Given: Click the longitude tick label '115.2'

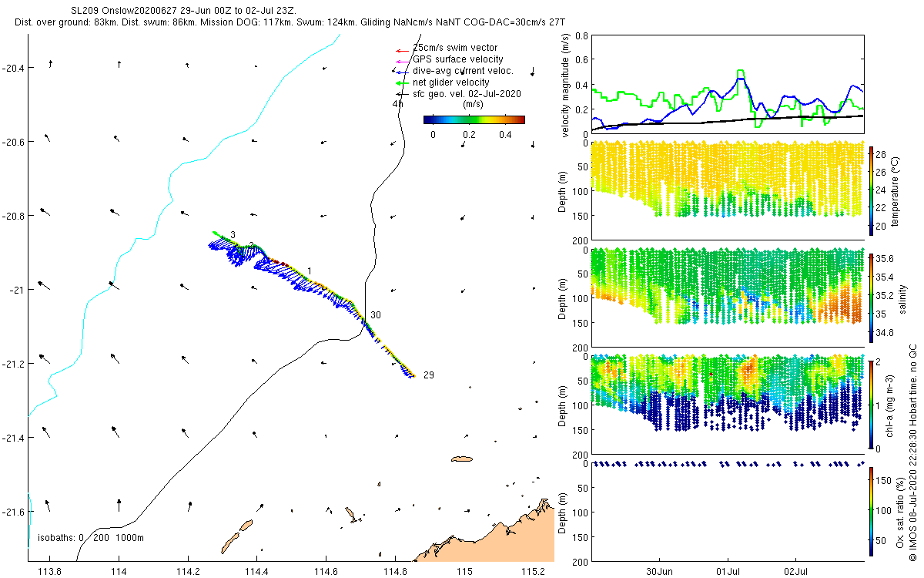Looking at the screenshot, I should click(533, 572).
